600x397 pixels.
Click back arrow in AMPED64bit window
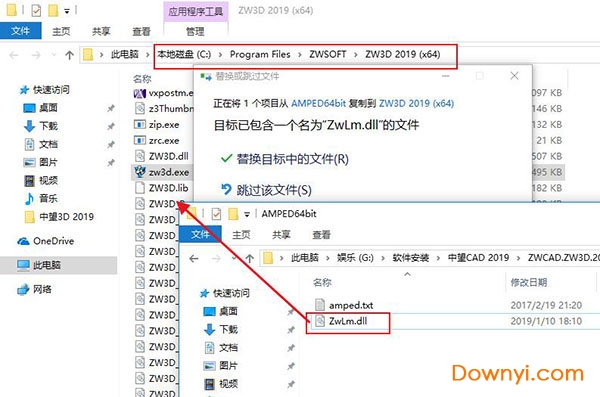[x=194, y=259]
